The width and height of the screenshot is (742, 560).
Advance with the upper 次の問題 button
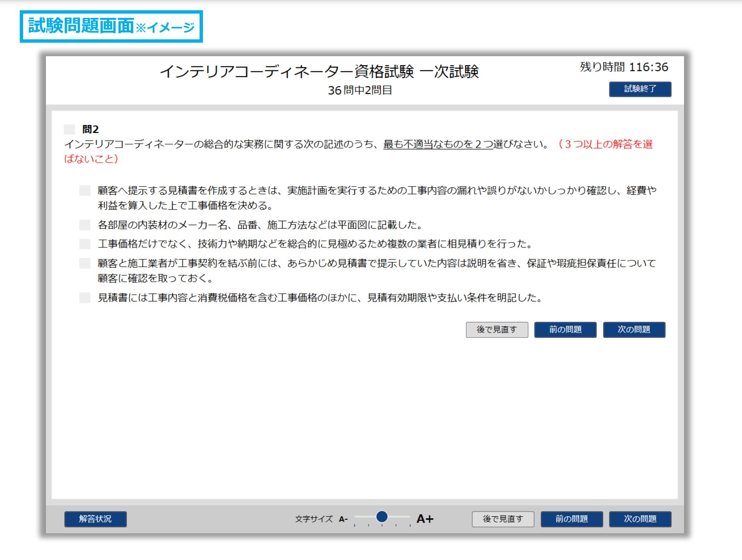(x=634, y=330)
